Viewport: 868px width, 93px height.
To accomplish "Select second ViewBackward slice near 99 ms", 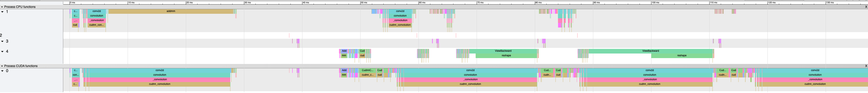I will 651,51.
